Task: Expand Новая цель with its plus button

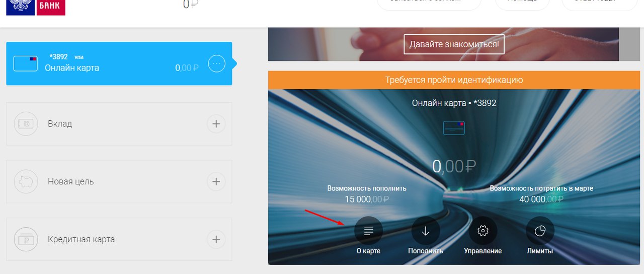Action: pos(216,181)
